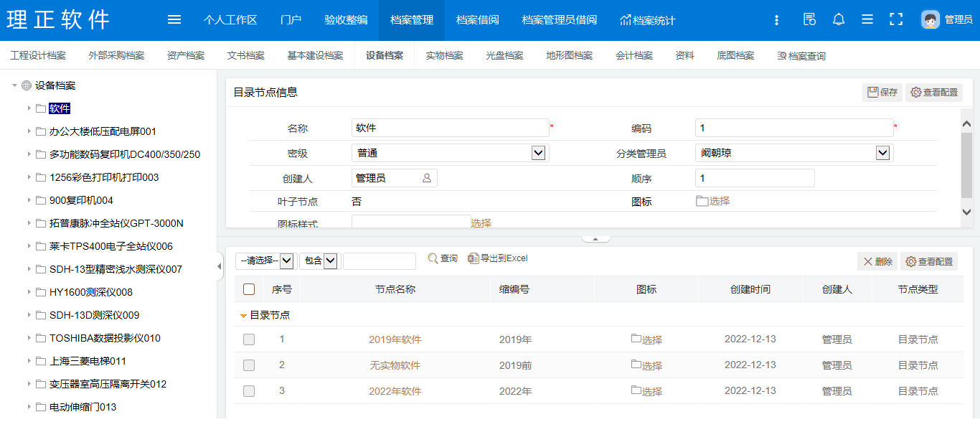Open the notification bell icon

tap(838, 19)
